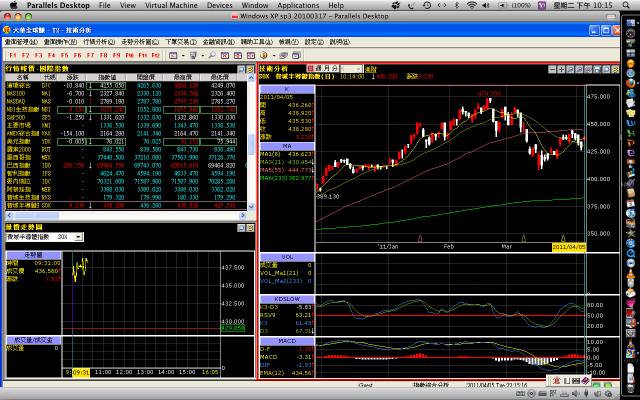Click the MACD indicator panel header

point(287,341)
